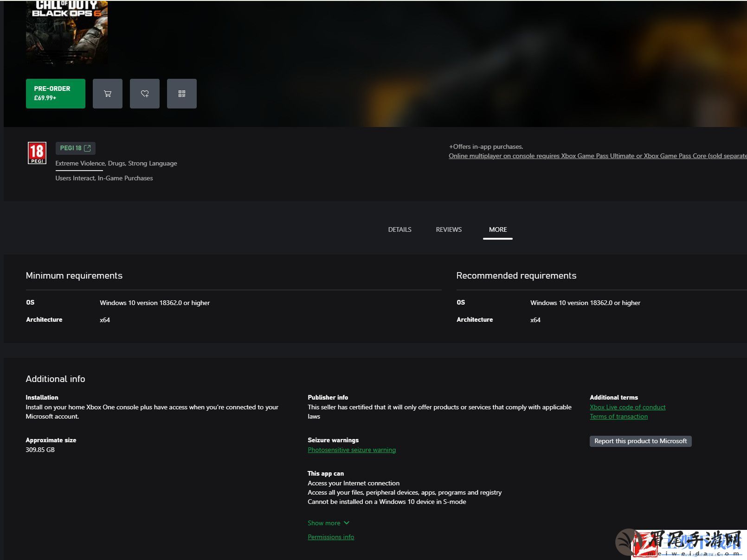Click 'Extreme Violence, Drugs, Strong Language' text
Image resolution: width=747 pixels, height=560 pixels.
pos(116,163)
